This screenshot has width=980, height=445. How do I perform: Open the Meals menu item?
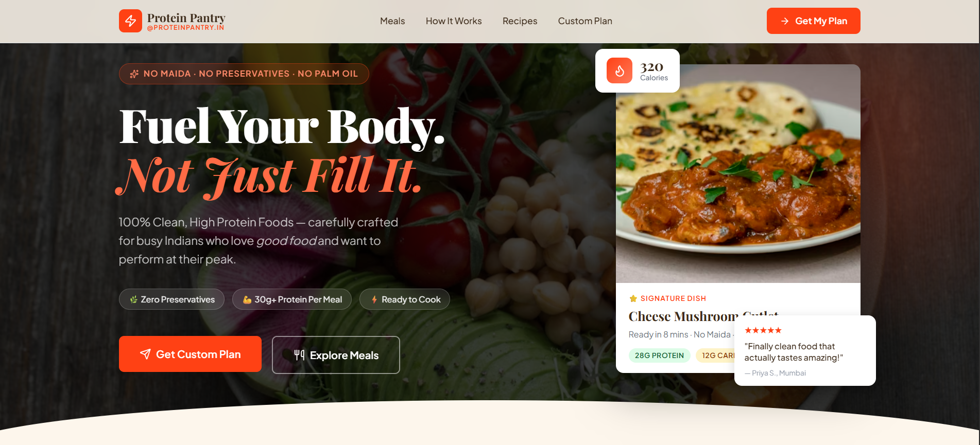click(x=392, y=21)
